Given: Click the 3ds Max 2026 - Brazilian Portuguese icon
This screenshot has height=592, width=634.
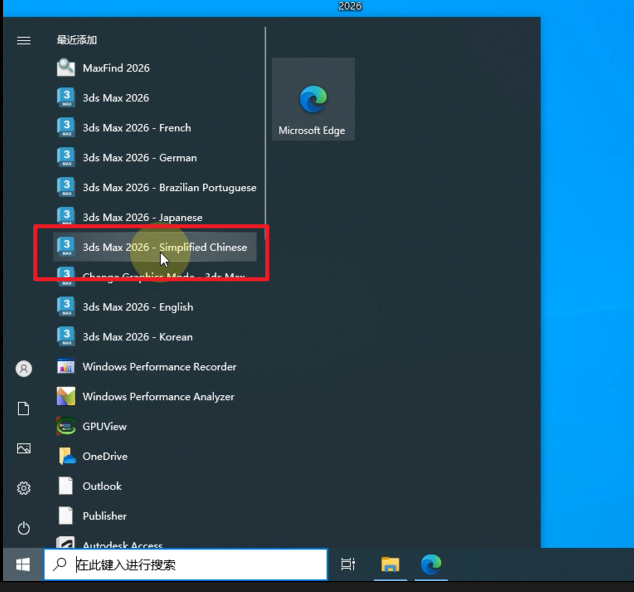Looking at the screenshot, I should [x=66, y=188].
